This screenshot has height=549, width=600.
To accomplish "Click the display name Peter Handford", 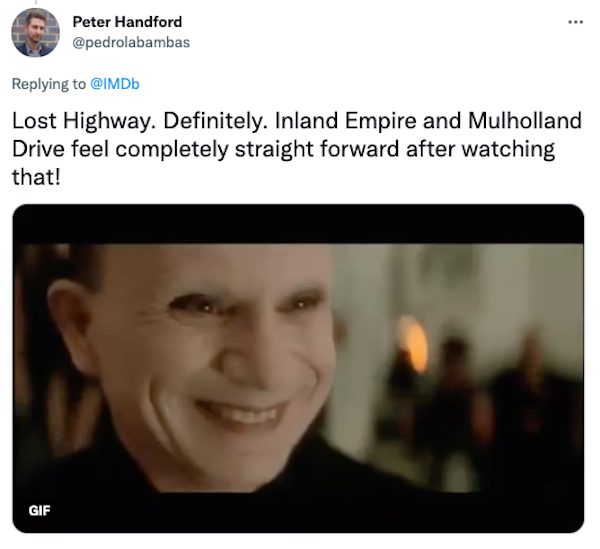I will [x=127, y=22].
